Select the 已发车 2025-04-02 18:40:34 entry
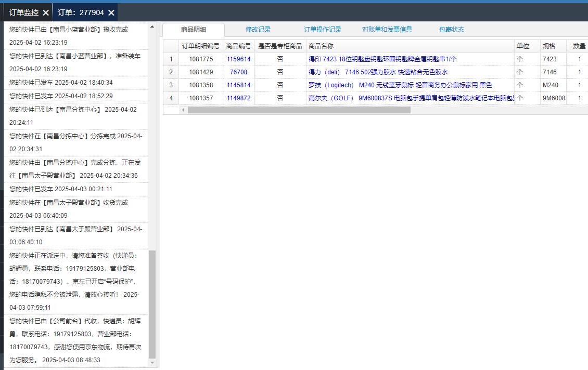 (x=76, y=83)
